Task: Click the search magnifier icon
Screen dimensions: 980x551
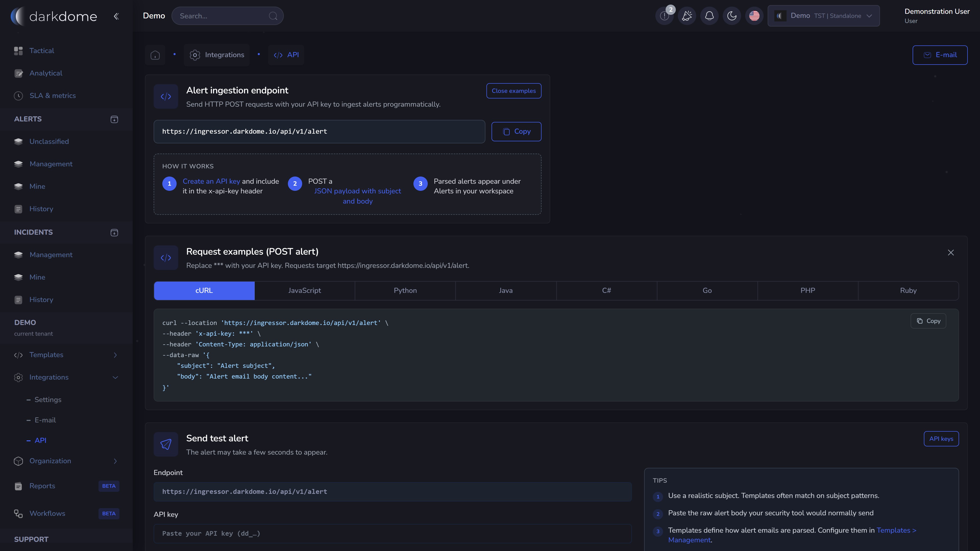Action: (273, 16)
